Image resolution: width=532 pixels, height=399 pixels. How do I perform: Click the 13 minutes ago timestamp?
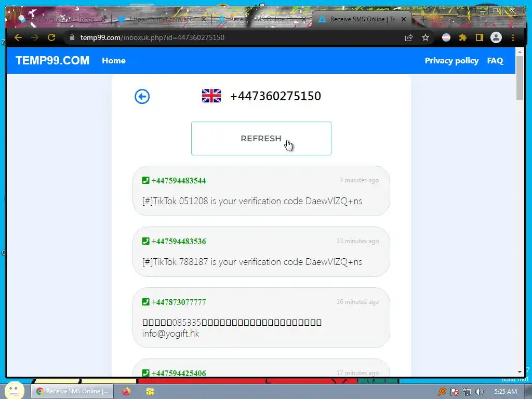(357, 241)
